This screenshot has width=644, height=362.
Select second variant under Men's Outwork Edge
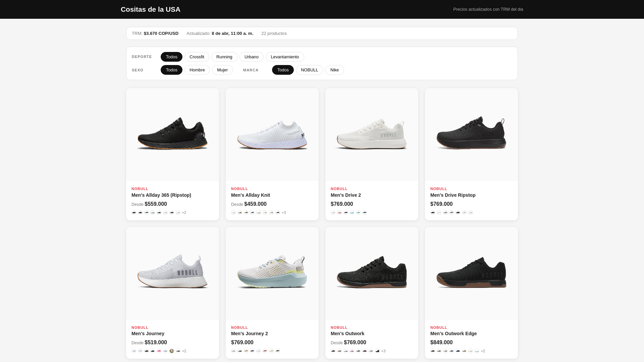coord(439,351)
